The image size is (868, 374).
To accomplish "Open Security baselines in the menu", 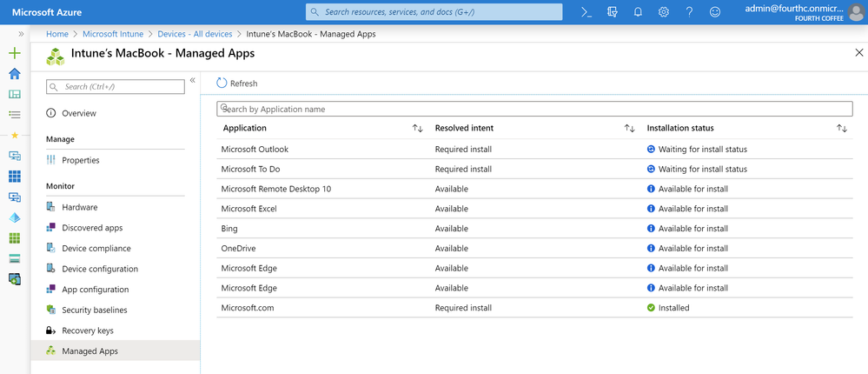I will pos(116,310).
